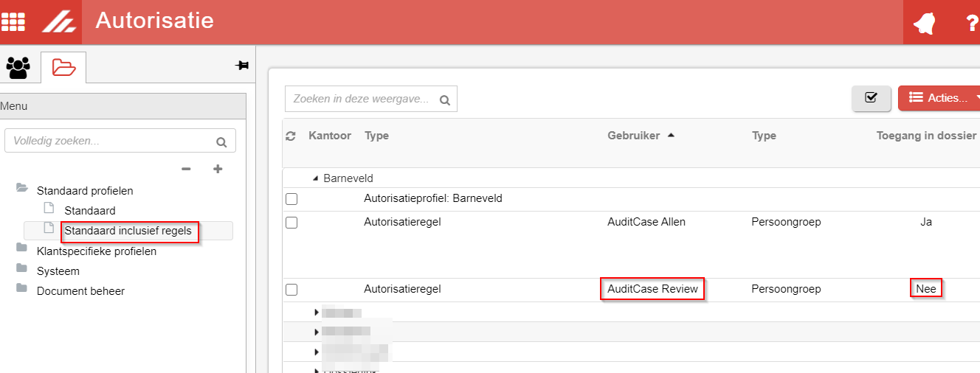
Task: Sort by Gebruiker column header
Action: coord(633,136)
